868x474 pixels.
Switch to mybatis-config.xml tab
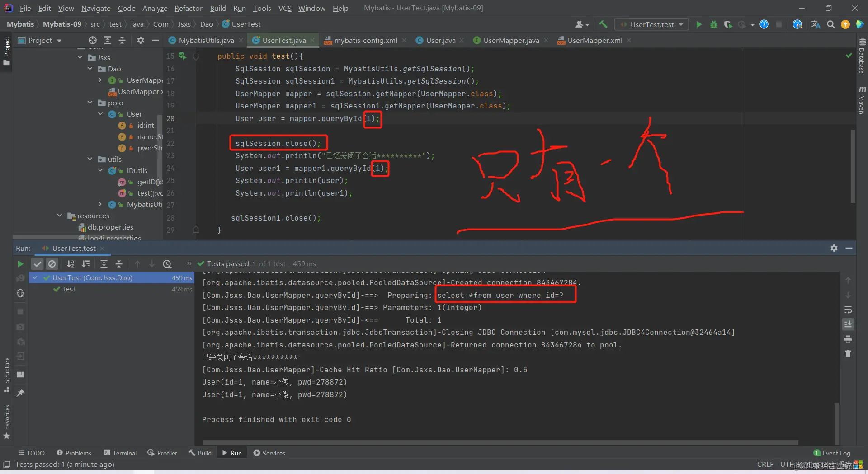click(x=365, y=40)
